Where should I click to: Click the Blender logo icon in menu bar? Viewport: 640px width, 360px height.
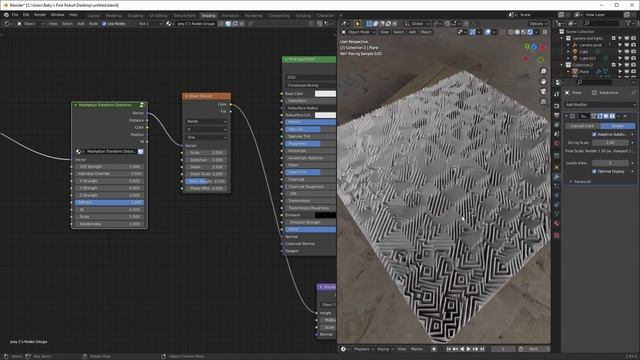click(x=6, y=15)
